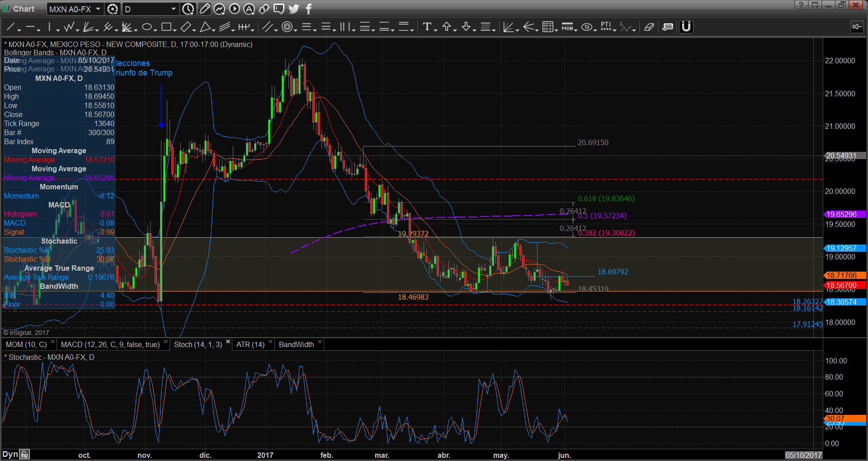Image resolution: width=868 pixels, height=461 pixels.
Task: Close the ATR (14) tab
Action: [x=271, y=342]
